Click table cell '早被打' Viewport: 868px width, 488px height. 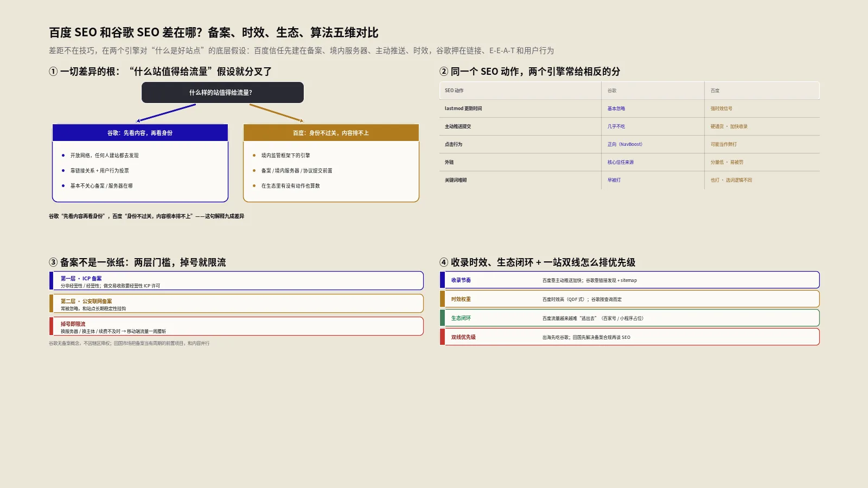point(614,180)
